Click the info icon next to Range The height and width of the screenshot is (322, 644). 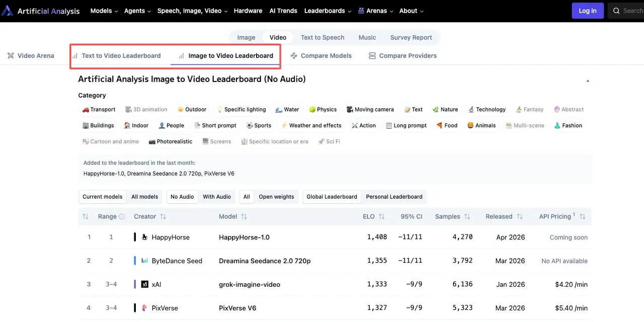coord(121,217)
